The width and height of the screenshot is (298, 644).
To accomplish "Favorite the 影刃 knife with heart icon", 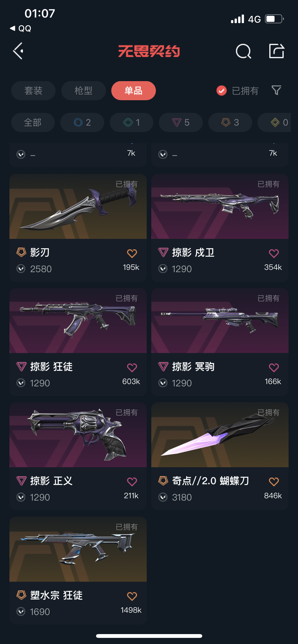I will pyautogui.click(x=132, y=253).
